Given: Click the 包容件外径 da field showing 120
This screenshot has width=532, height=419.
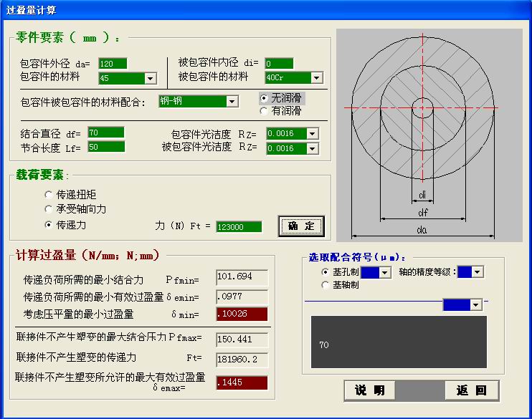Looking at the screenshot, I should [113, 64].
